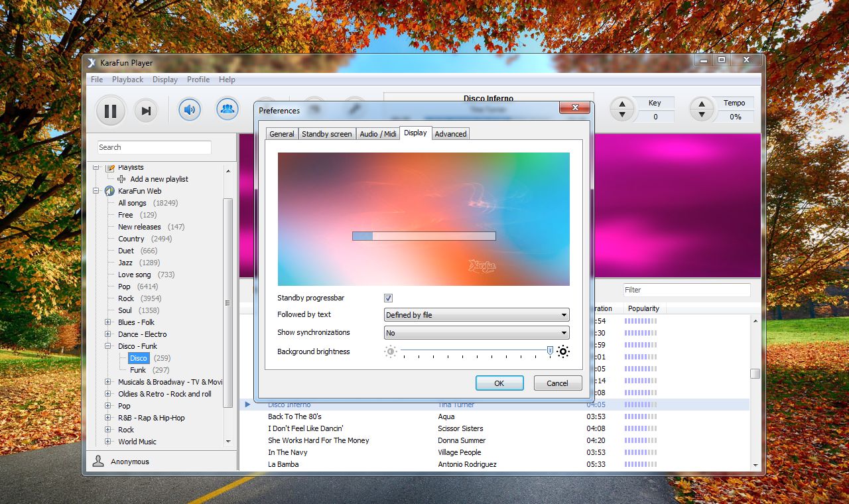Click Cancel in Preferences dialog
The width and height of the screenshot is (849, 504).
click(x=557, y=383)
